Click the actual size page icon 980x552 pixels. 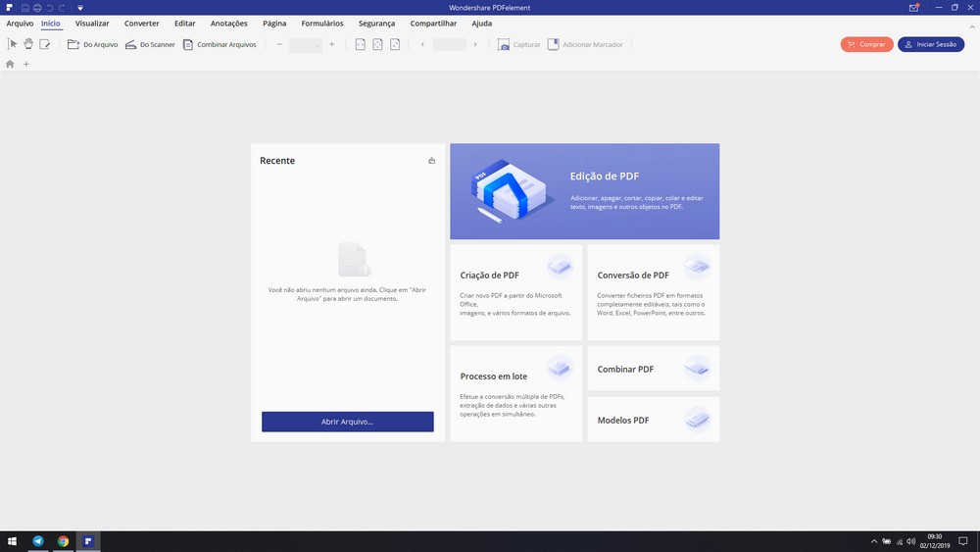tap(395, 44)
